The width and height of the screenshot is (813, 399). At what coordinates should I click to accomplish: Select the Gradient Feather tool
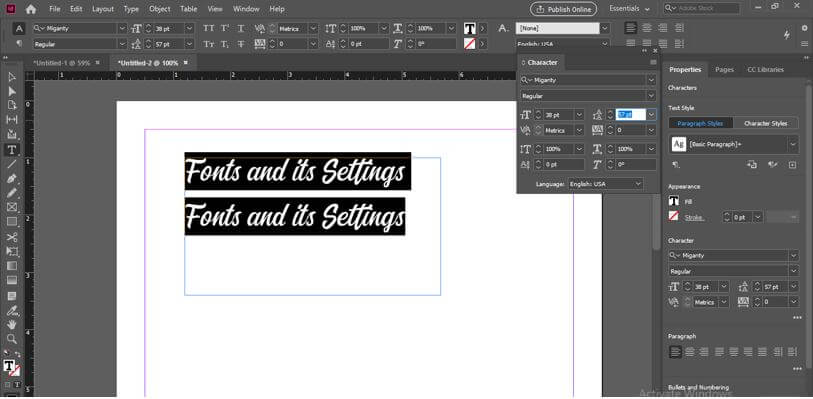point(12,281)
